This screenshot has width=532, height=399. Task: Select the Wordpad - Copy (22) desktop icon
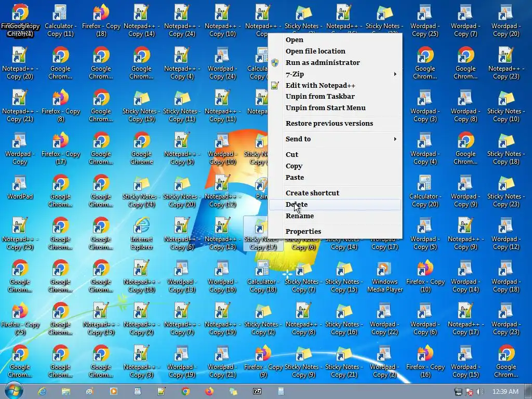(385, 319)
